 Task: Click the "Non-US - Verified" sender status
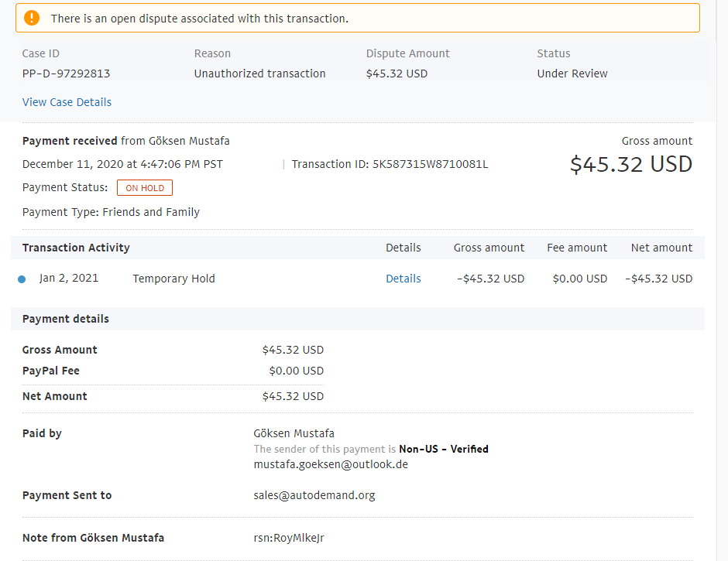[444, 449]
